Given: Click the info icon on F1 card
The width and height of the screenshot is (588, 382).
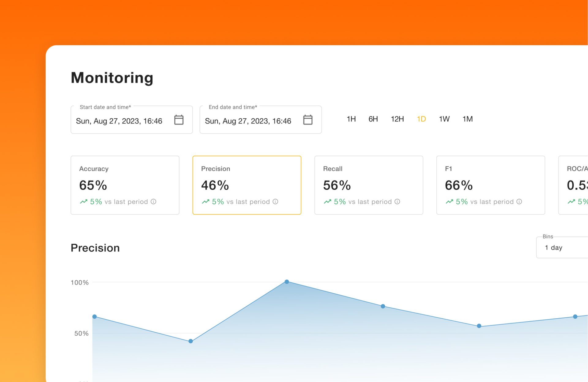Looking at the screenshot, I should click(x=519, y=201).
